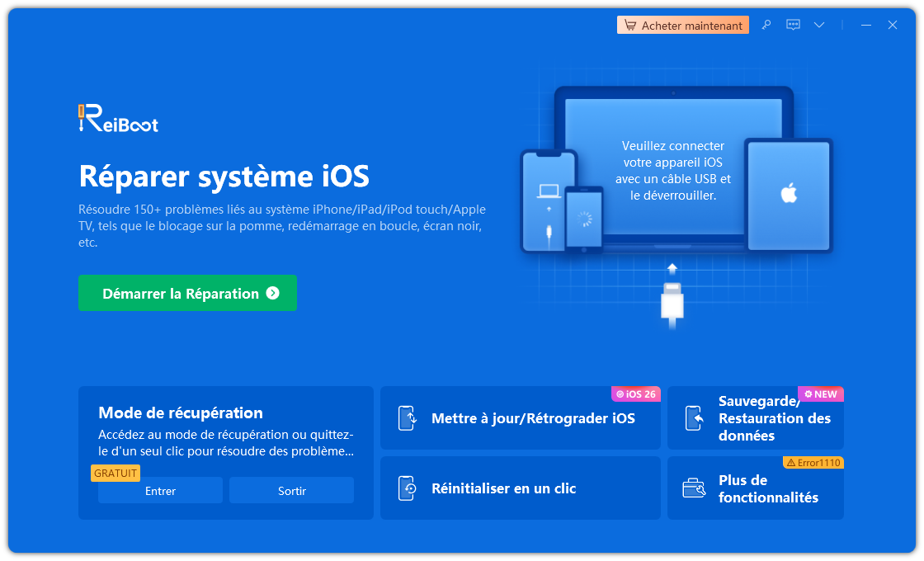Click the arrow icon inside Démarrer la Réparation
Screen dimensions: 924x561
272,293
